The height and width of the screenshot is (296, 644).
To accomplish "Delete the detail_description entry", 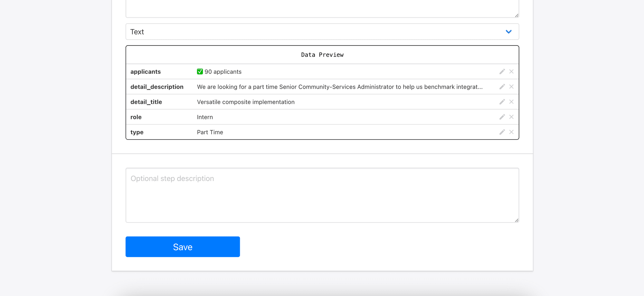I will pos(511,87).
